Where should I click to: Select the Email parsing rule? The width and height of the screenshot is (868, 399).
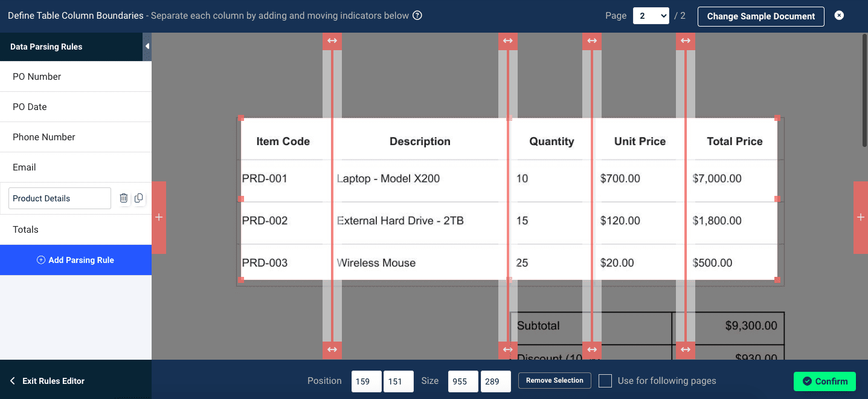click(25, 167)
